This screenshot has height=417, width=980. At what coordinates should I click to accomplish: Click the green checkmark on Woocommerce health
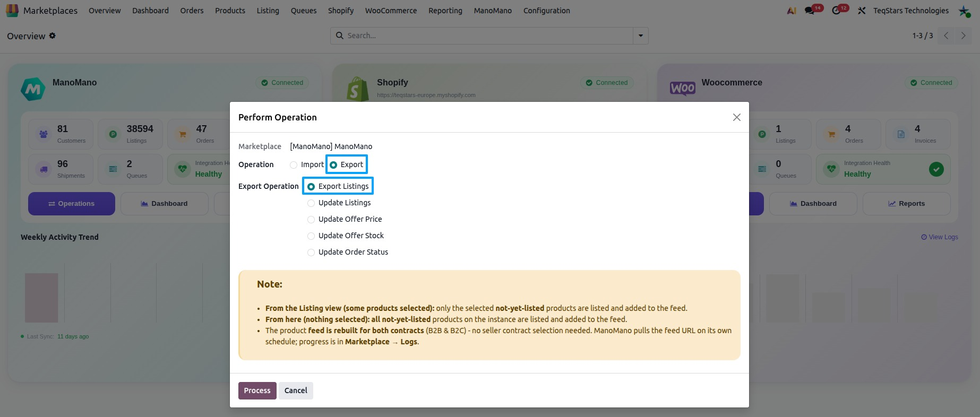pyautogui.click(x=936, y=169)
